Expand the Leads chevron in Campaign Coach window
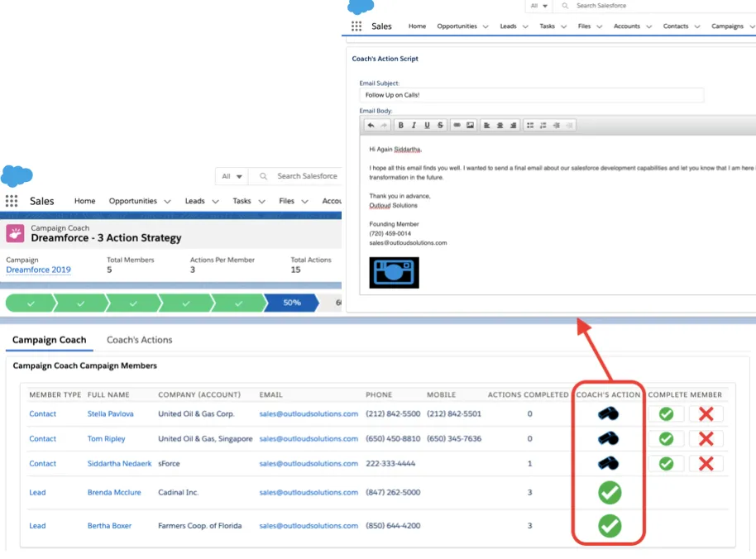Viewport: 756px width, 559px height. click(x=216, y=202)
